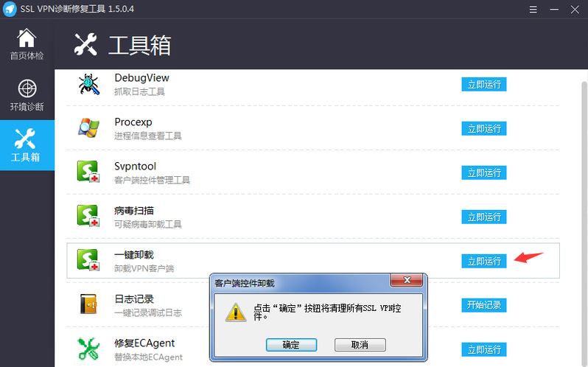Run 修复ECAgent with 立即运行 button
Viewport: 588px width, 367px height.
pos(484,349)
